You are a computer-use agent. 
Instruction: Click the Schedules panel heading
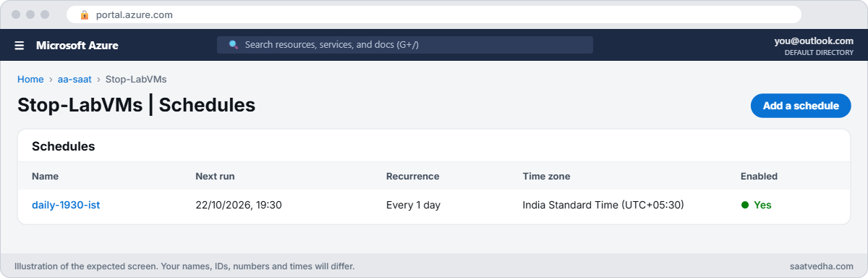coord(64,146)
